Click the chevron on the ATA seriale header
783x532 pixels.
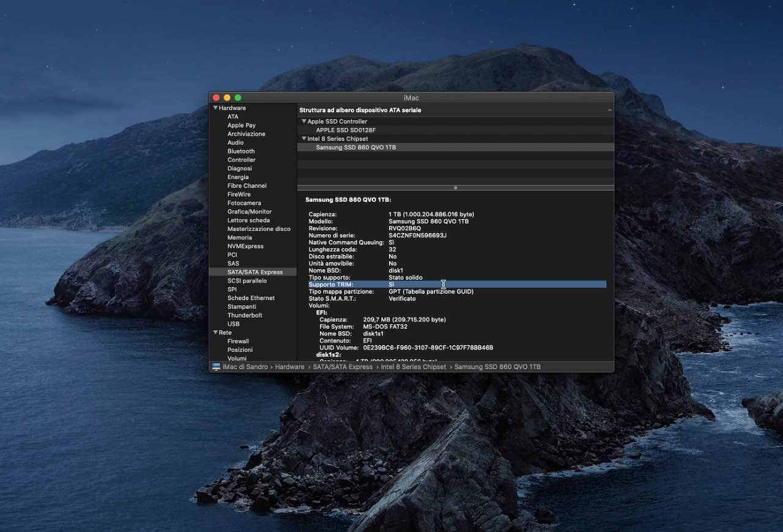point(609,111)
